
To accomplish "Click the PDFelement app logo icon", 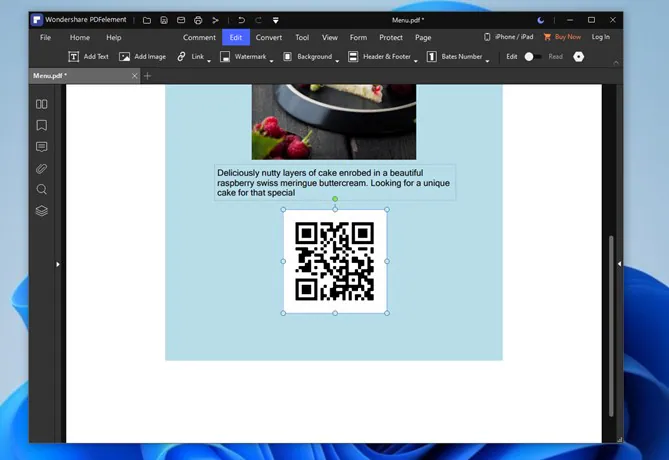I will 37,20.
